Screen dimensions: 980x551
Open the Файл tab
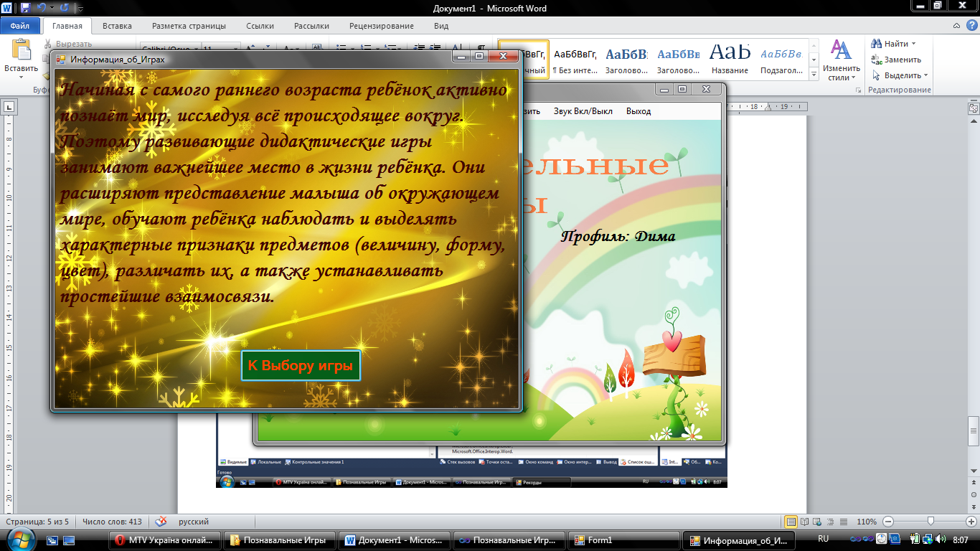click(x=20, y=26)
